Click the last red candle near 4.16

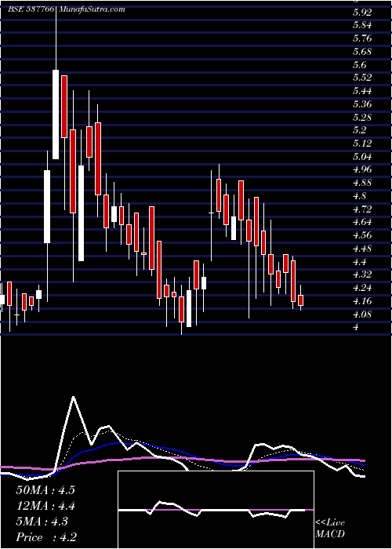coord(300,300)
